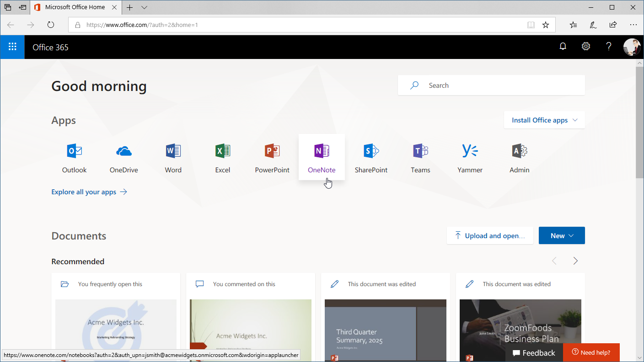Click 'You commented on this' label

(244, 284)
